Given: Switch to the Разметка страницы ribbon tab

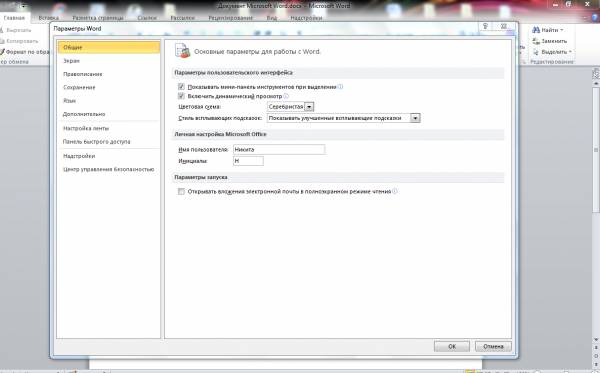Looking at the screenshot, I should click(98, 18).
